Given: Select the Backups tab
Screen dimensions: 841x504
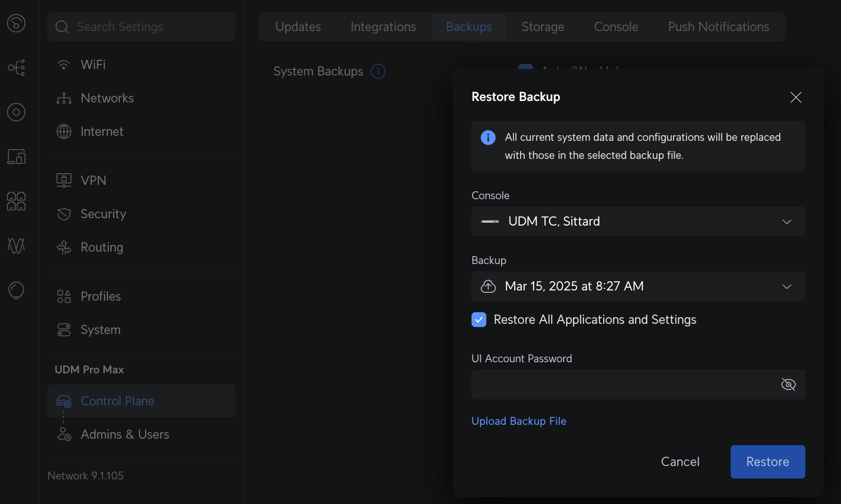Looking at the screenshot, I should [469, 27].
